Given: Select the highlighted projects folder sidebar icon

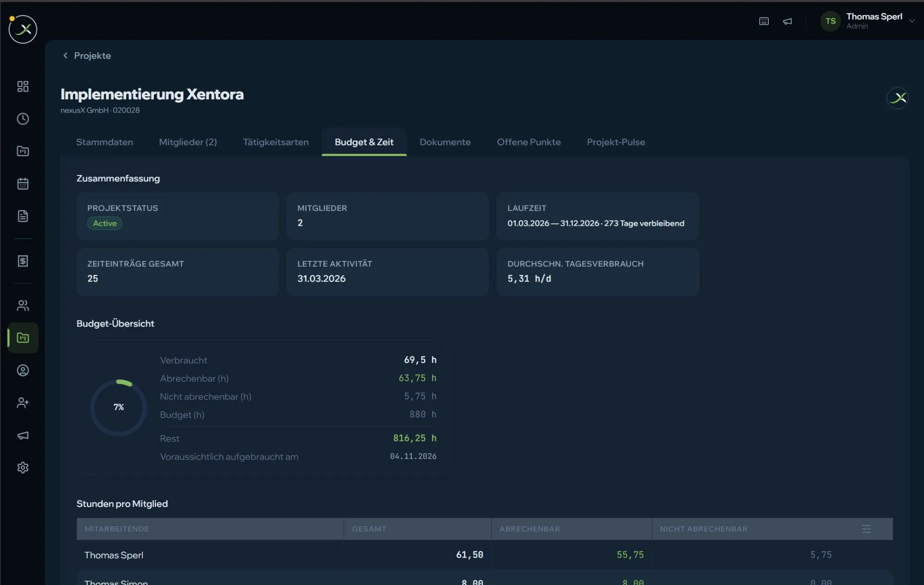Looking at the screenshot, I should pos(23,338).
